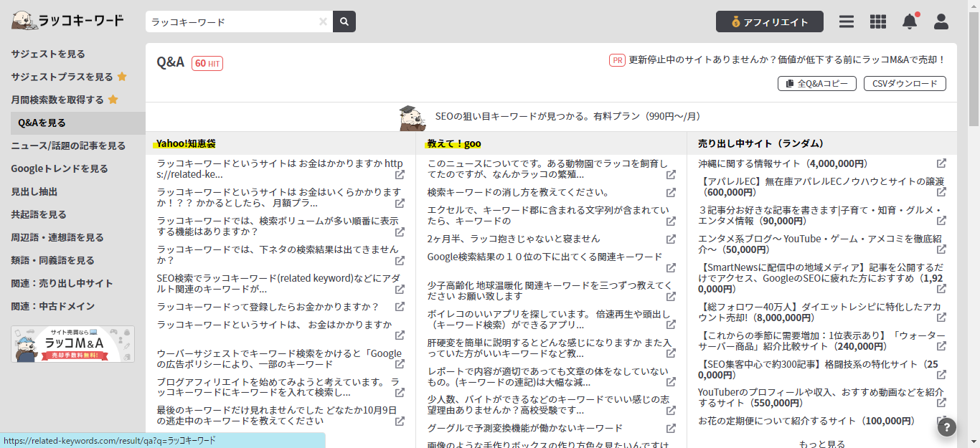Select 関連：中古ドメイン in sidebar

tap(52, 306)
